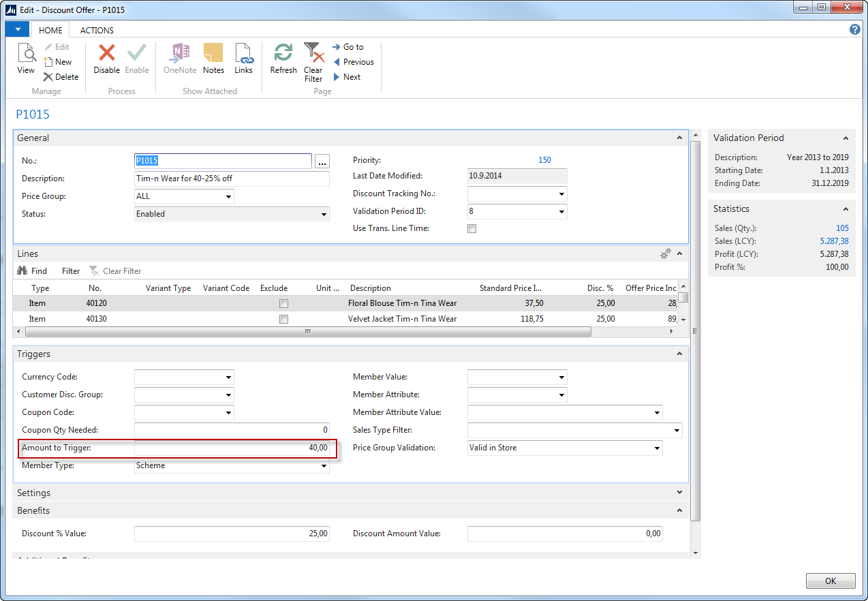
Task: Click the Clear Filter ribbon icon
Action: click(x=313, y=54)
